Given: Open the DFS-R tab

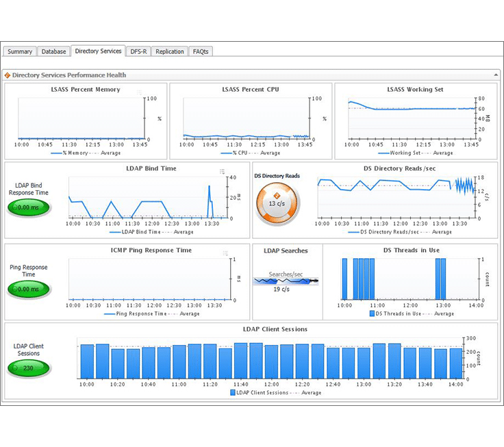Looking at the screenshot, I should (x=138, y=51).
